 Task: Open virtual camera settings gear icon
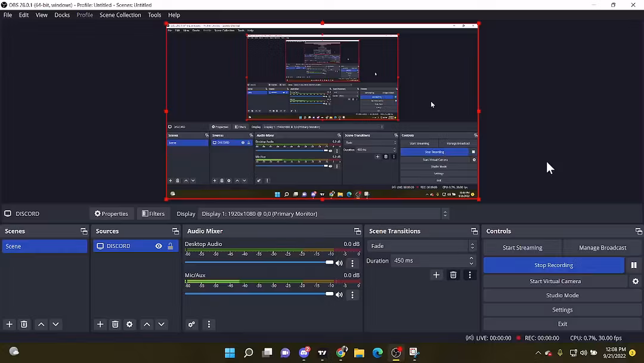635,281
